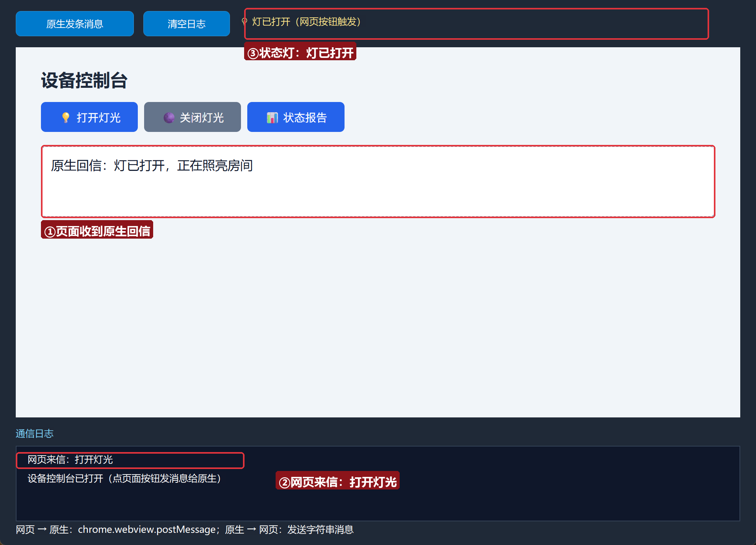Click footer text mentioning chrome.webview.postMessage
Image resolution: width=756 pixels, height=545 pixels.
tap(185, 530)
